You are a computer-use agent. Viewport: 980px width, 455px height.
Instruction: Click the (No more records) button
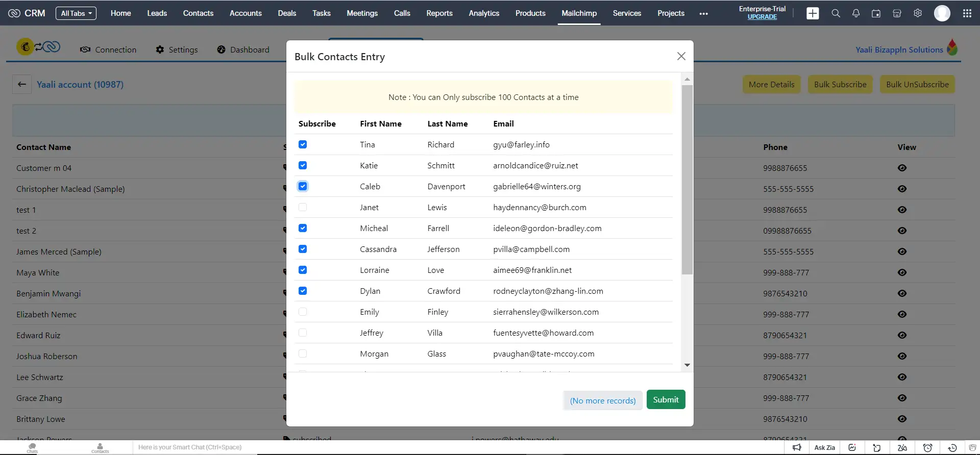point(603,400)
